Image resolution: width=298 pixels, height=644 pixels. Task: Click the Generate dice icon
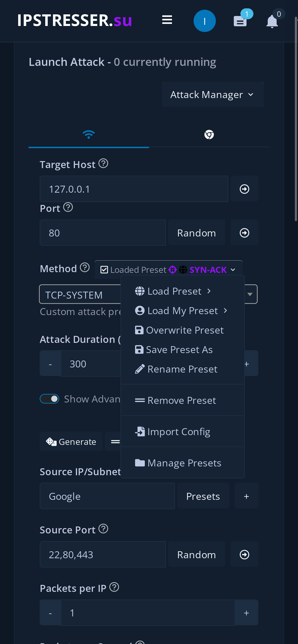(51, 441)
